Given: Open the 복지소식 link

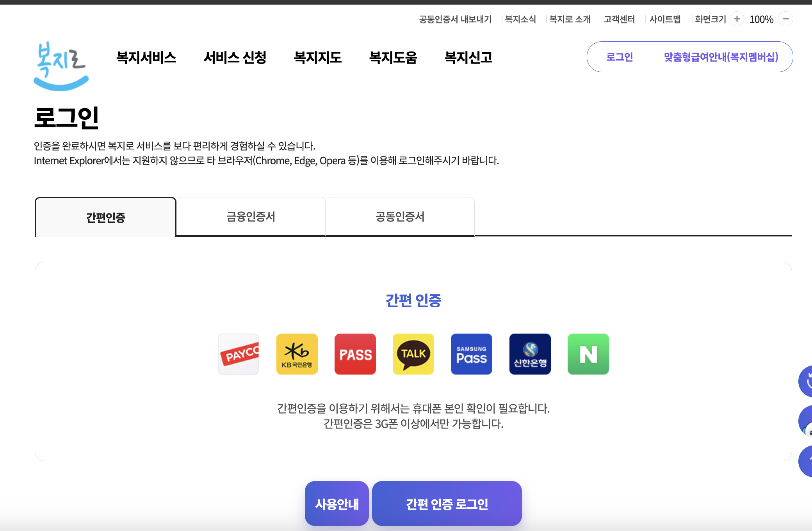Looking at the screenshot, I should pos(520,19).
